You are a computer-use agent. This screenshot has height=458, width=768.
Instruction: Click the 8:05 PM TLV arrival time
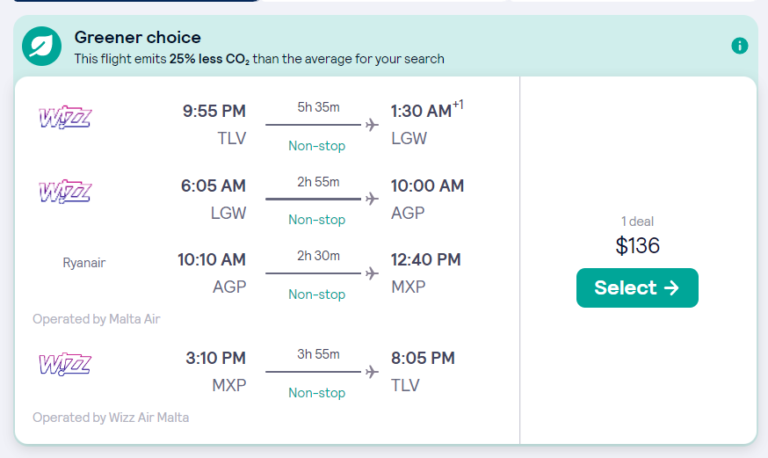[423, 358]
